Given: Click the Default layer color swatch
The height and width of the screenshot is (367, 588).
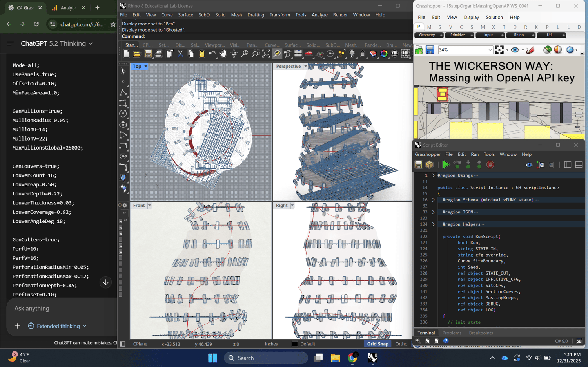Looking at the screenshot, I should click(295, 344).
